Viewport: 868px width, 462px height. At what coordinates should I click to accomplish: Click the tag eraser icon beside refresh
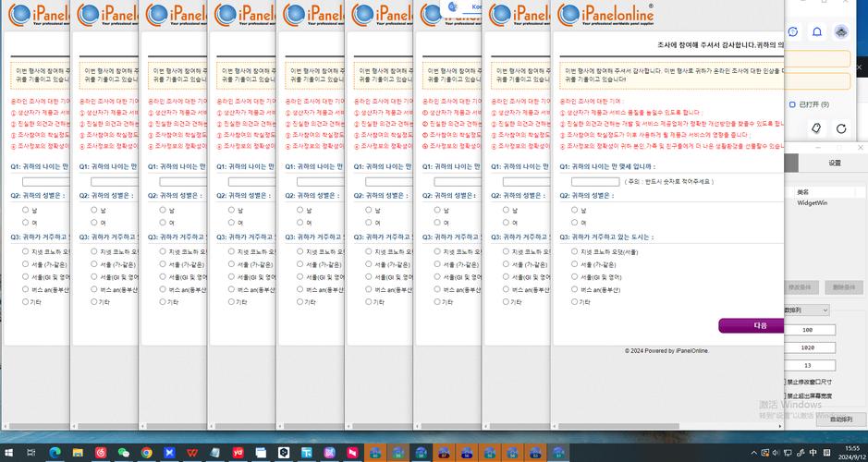point(815,128)
